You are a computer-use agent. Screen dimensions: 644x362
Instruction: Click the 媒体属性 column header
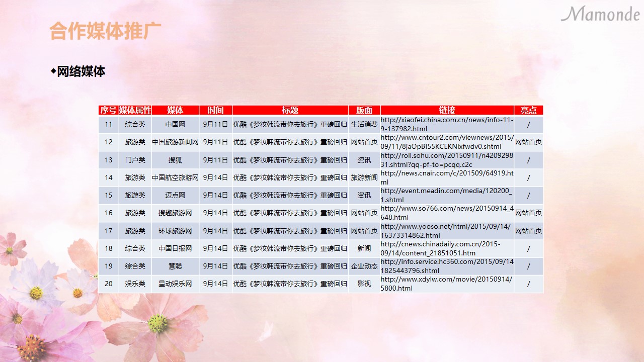pos(135,110)
